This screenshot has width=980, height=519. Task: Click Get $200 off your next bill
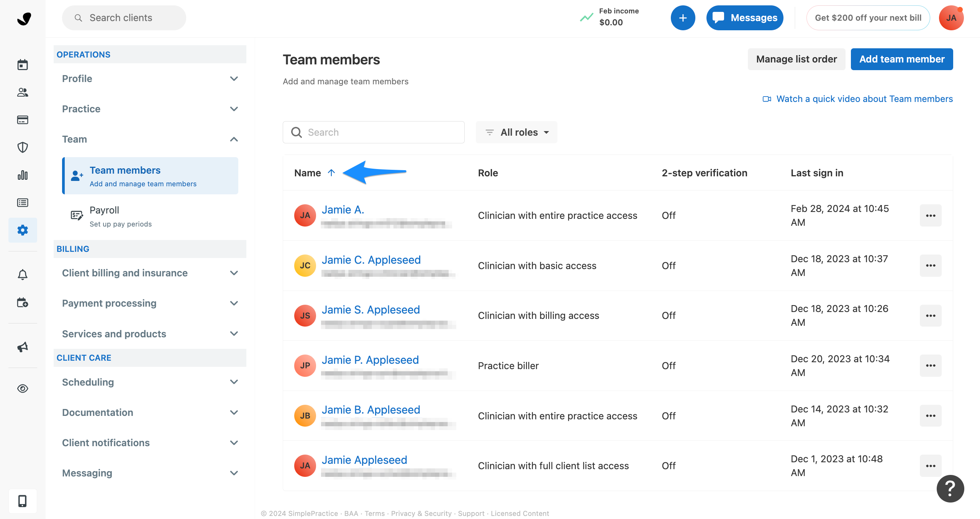(x=868, y=18)
